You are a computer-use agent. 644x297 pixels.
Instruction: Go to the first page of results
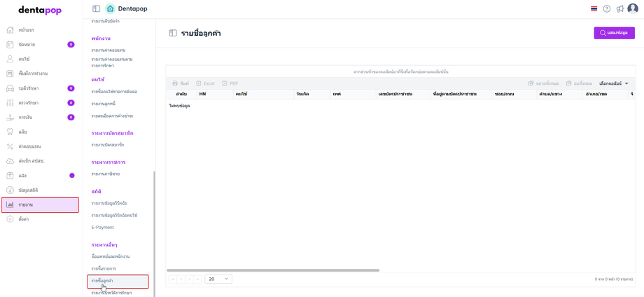point(173,279)
